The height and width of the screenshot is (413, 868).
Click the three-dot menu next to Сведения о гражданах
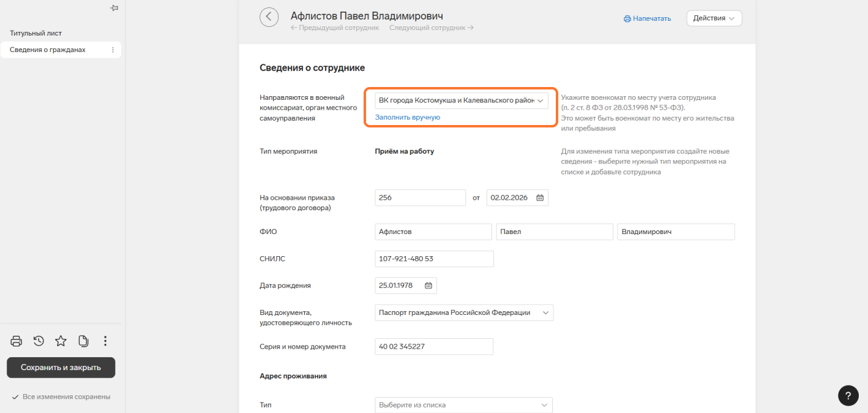(x=113, y=50)
